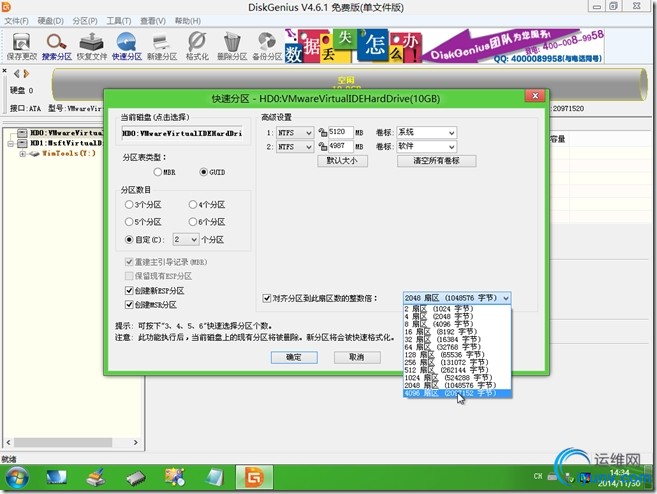This screenshot has width=657, height=494.
Task: Open the Windows Start orb
Action: (17, 477)
